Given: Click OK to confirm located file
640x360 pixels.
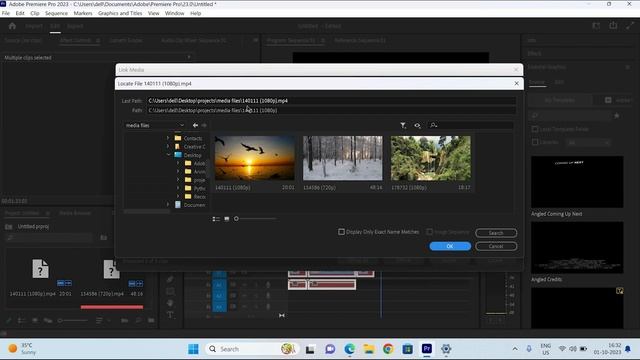Looking at the screenshot, I should tap(450, 246).
